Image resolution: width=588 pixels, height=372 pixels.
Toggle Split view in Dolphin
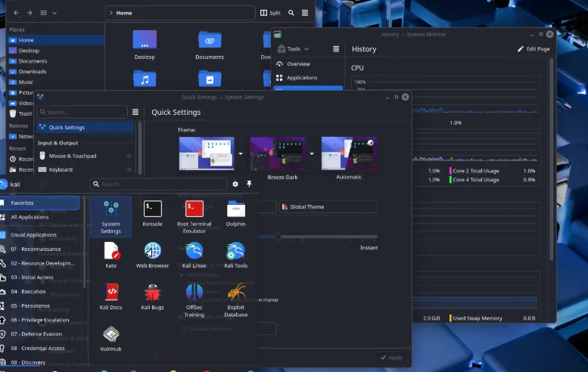(x=270, y=13)
